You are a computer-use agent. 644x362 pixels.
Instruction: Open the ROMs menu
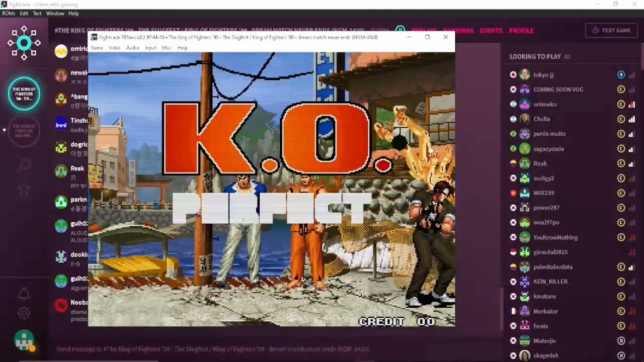click(9, 14)
